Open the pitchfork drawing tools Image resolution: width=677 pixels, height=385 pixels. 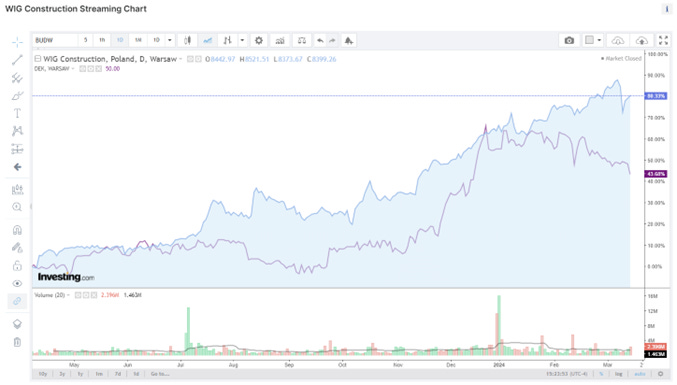17,78
